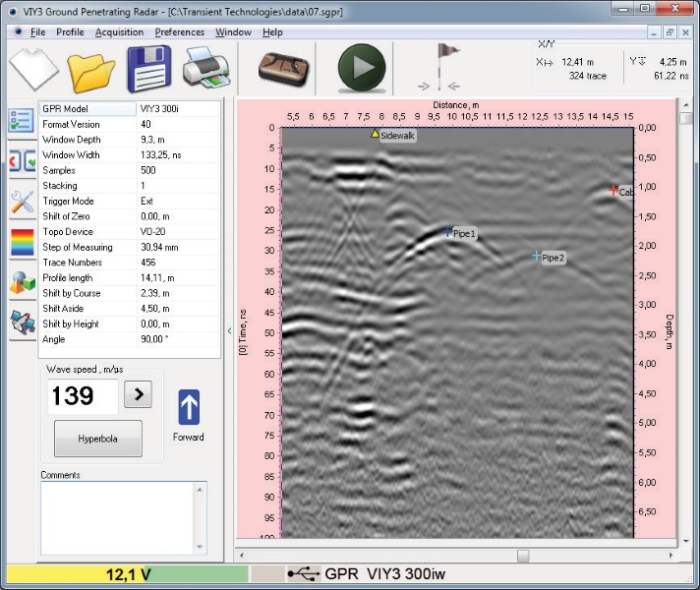
Task: Click the New file blank page icon
Action: [x=34, y=68]
